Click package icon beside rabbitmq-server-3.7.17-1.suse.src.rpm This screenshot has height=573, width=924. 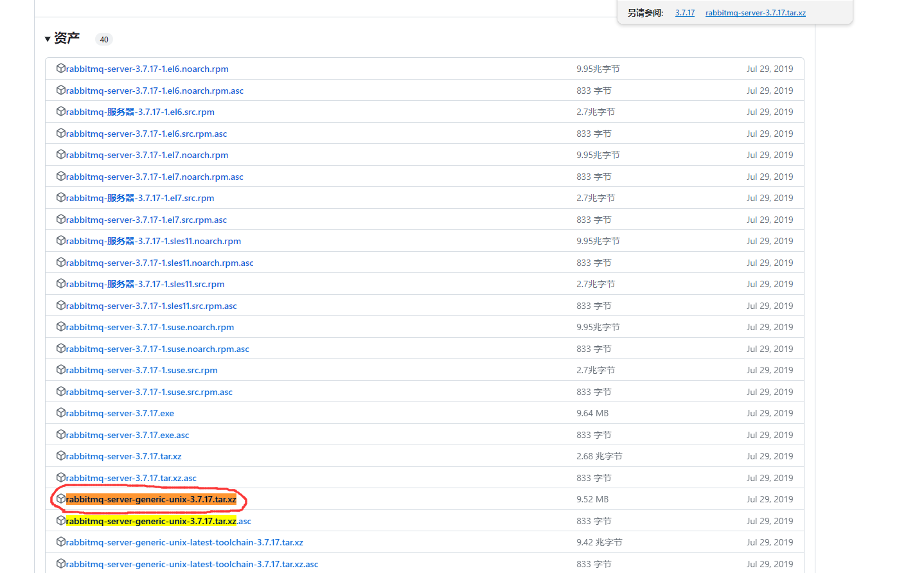pos(61,369)
